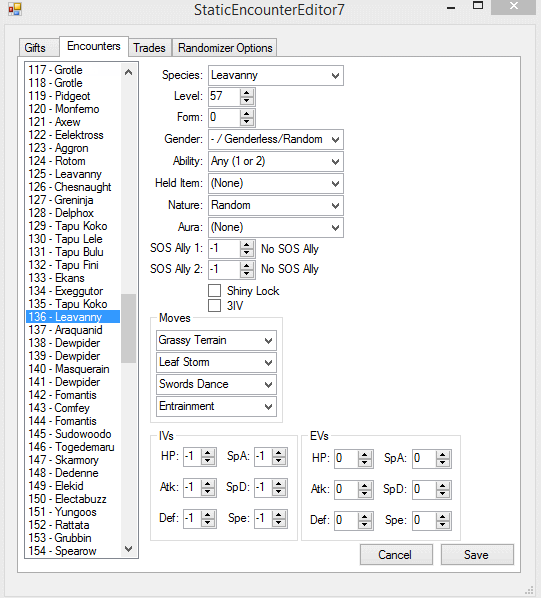Image resolution: width=541 pixels, height=598 pixels.
Task: Click the SpA EV stepper arrows
Action: click(x=443, y=458)
